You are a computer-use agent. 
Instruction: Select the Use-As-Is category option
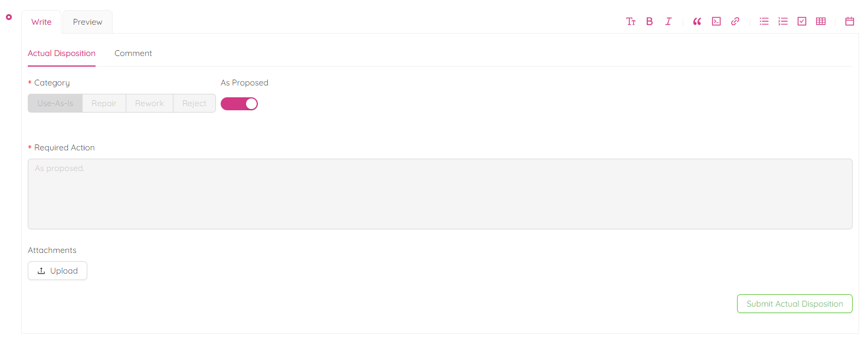pyautogui.click(x=55, y=103)
